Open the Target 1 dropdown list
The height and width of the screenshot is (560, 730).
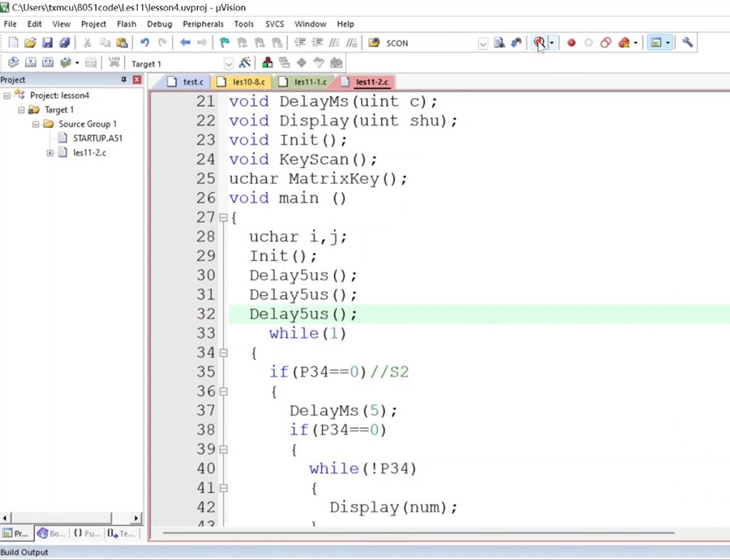coord(228,64)
